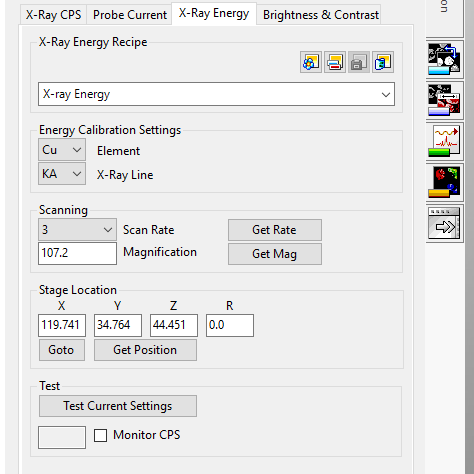Click the Element label text
The height and width of the screenshot is (474, 474).
tap(118, 151)
